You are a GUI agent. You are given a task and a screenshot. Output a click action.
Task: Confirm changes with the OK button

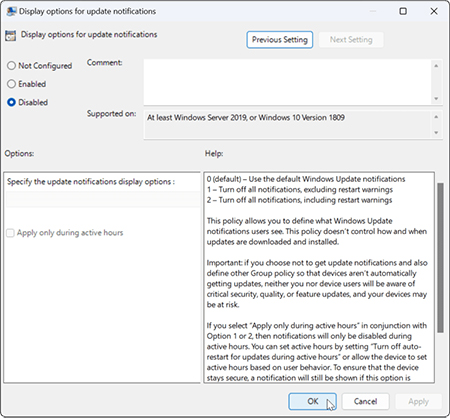coord(312,401)
